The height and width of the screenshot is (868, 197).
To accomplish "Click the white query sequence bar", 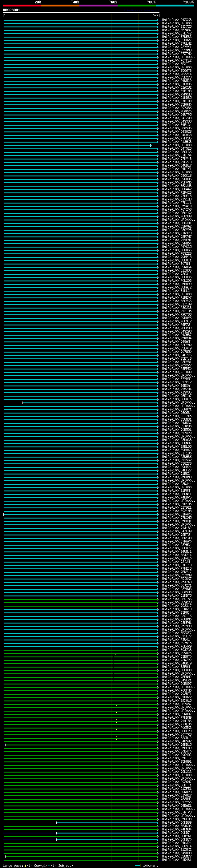I will point(81,13).
